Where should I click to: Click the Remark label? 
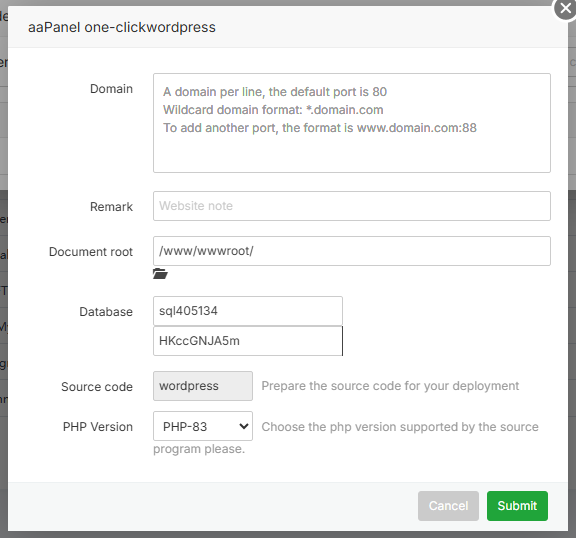click(111, 207)
